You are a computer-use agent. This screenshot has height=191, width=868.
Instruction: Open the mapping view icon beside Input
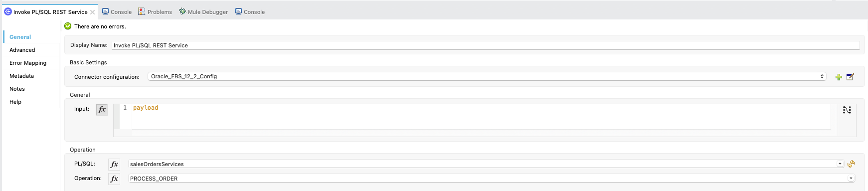847,110
